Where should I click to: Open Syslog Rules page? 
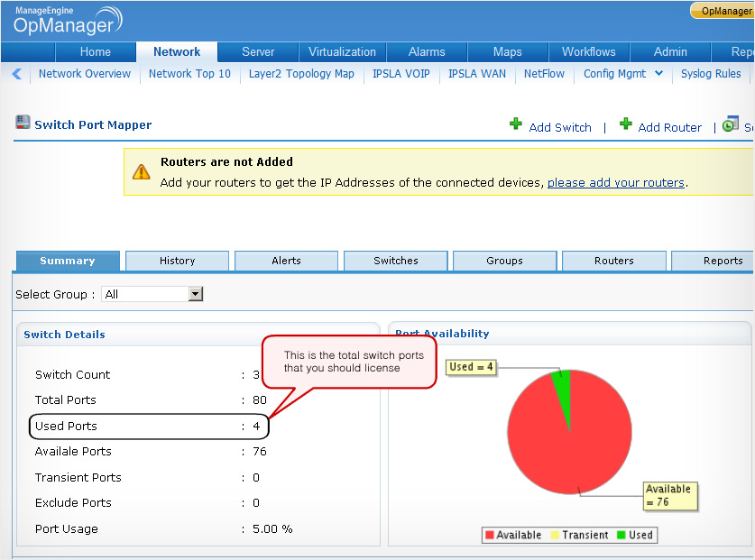point(711,74)
